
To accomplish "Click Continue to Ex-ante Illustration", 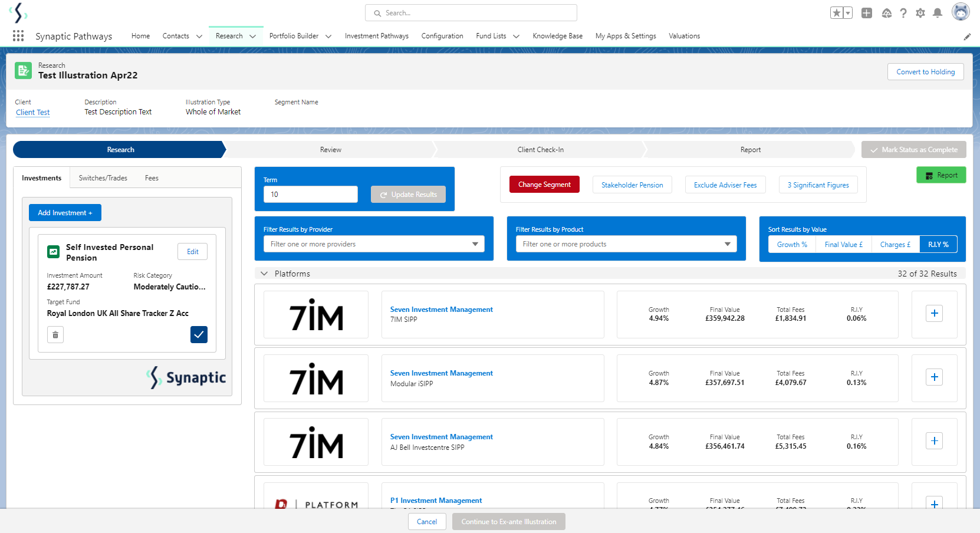I will click(509, 522).
